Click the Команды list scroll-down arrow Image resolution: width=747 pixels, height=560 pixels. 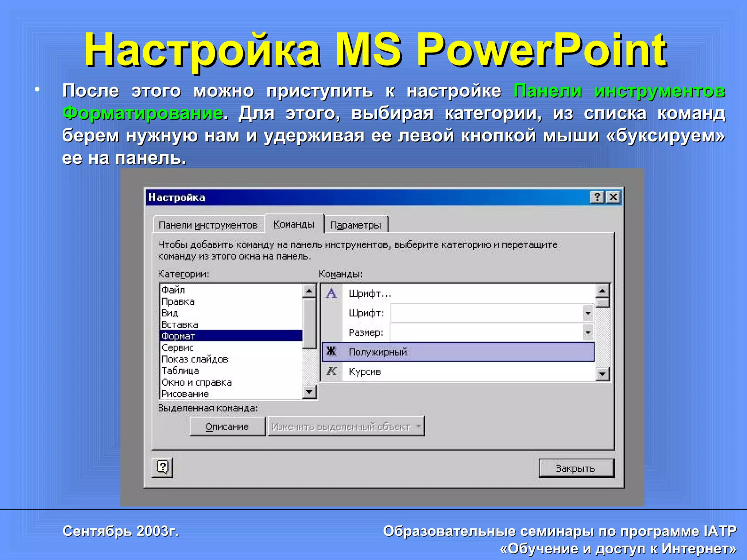[x=603, y=374]
